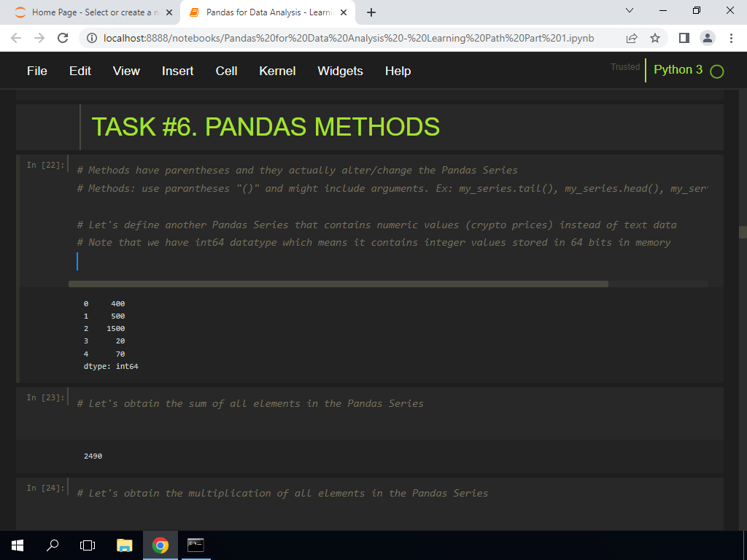Open the Windows Start menu

(x=18, y=545)
